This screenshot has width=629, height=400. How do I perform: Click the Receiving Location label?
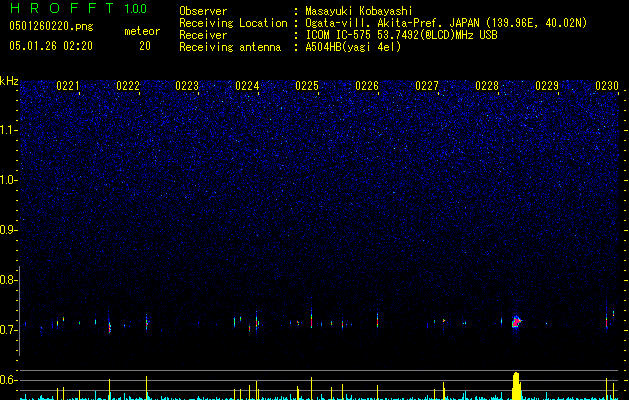pyautogui.click(x=233, y=23)
